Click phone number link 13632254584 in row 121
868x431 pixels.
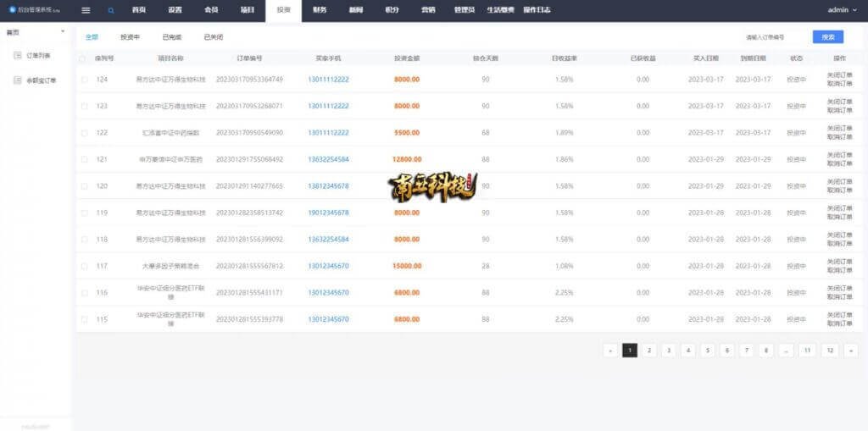click(328, 159)
